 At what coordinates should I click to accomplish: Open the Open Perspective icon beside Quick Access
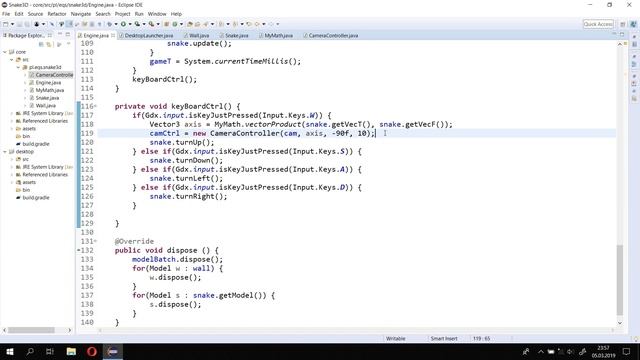(623, 24)
